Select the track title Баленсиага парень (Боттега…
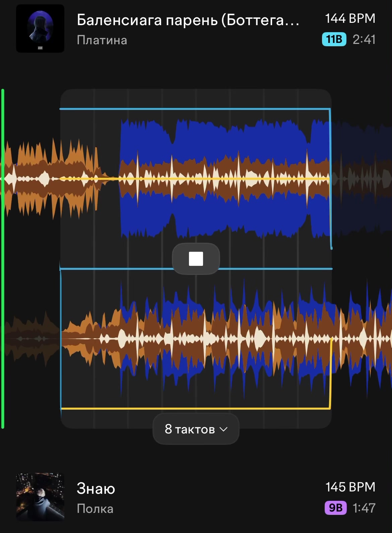392x533 pixels. [188, 20]
